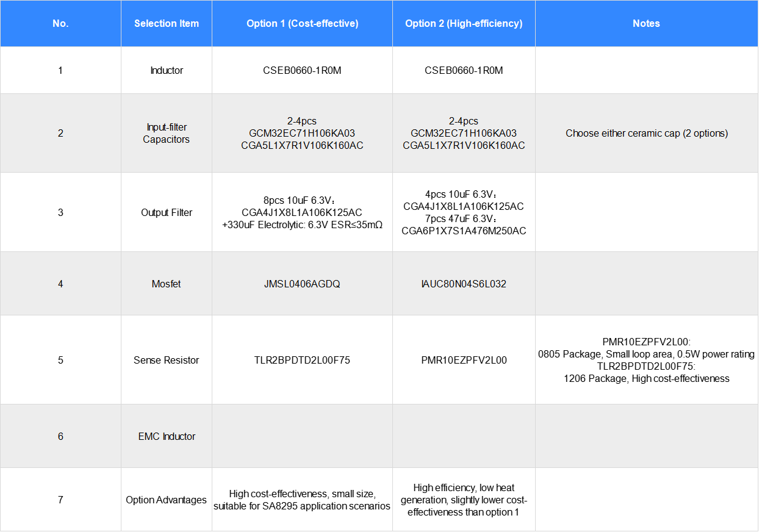Click note "0805 Package, Small loop area, 0.5W power rating"
The width and height of the screenshot is (759, 532).
647,354
